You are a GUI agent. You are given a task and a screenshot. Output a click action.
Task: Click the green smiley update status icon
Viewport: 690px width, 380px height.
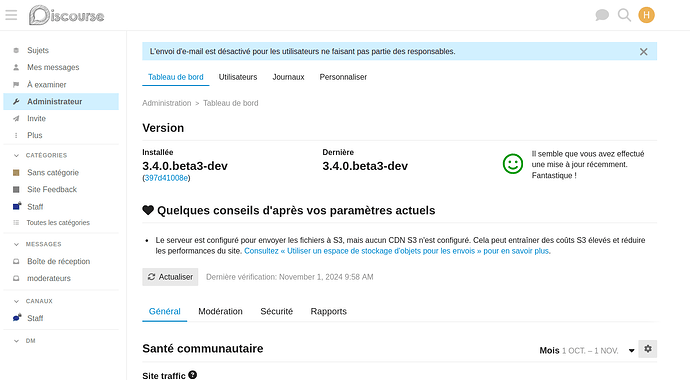click(513, 164)
